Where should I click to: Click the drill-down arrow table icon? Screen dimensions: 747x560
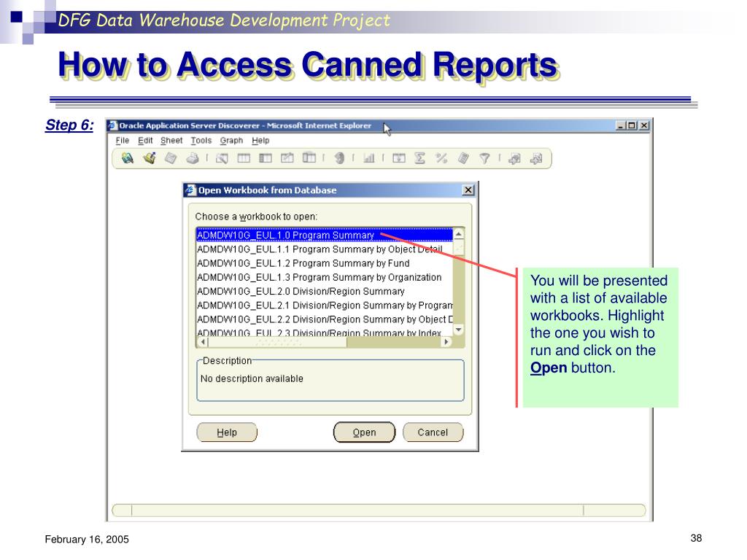point(399,158)
